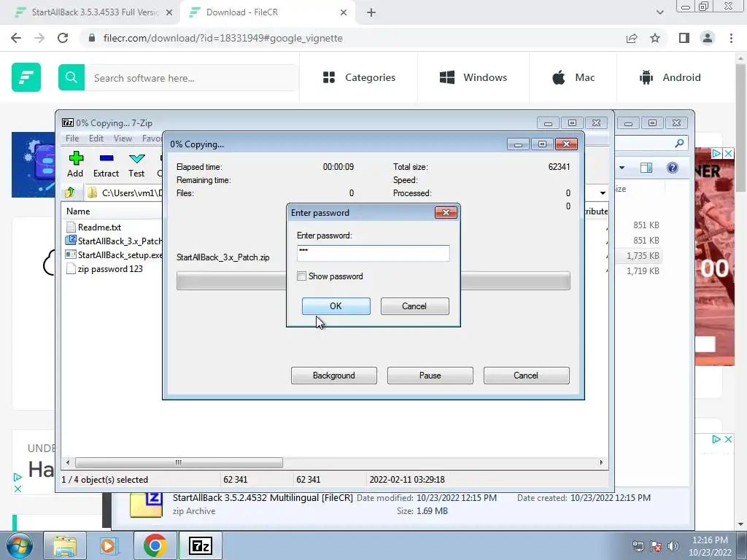Click the 1,735 KB size cell in Explorer
Viewport: 747px width, 560px height.
[643, 256]
